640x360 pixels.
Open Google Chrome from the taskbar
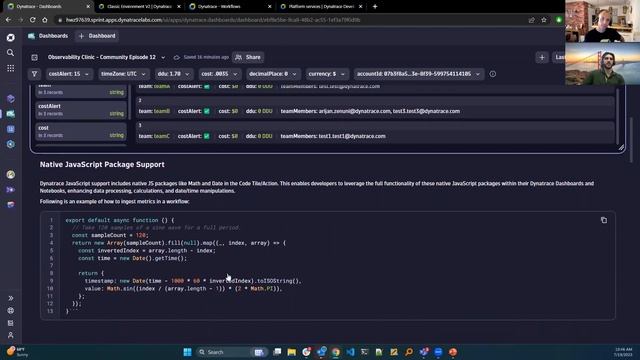pos(336,352)
